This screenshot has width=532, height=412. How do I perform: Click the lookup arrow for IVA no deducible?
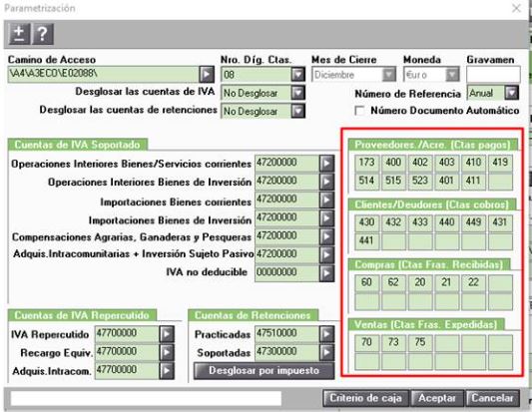coord(326,273)
